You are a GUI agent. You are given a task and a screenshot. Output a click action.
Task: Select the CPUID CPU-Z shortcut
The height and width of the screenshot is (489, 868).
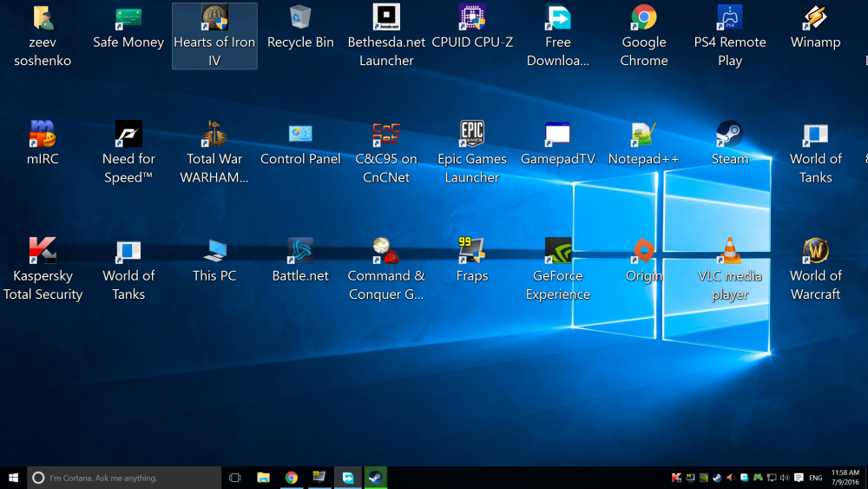click(472, 28)
